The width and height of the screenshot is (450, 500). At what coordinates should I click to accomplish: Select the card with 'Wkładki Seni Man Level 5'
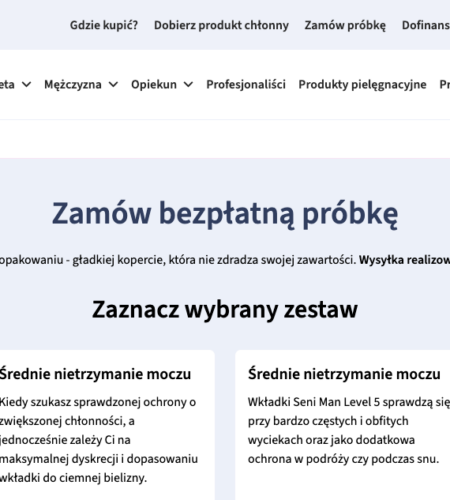tap(343, 425)
